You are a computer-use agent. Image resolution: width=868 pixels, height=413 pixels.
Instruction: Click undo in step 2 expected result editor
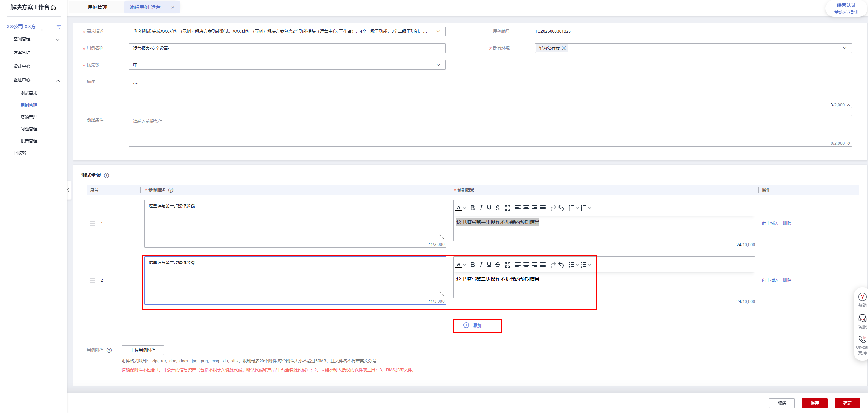click(561, 265)
